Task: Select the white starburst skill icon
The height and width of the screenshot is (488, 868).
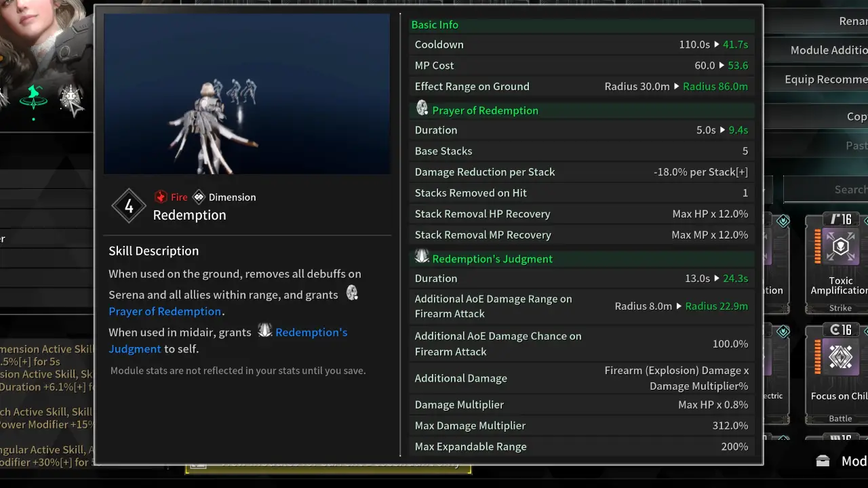Action: pos(71,98)
